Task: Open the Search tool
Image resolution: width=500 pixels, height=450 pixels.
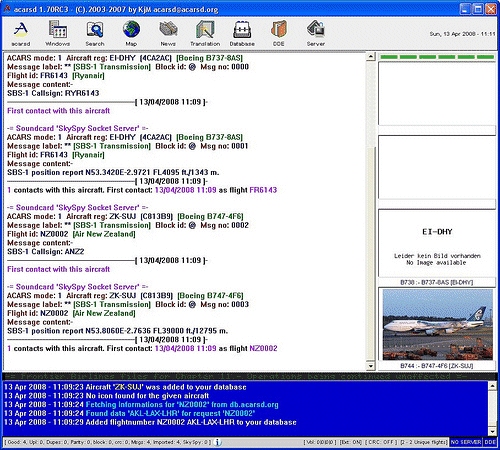Action: [95, 33]
